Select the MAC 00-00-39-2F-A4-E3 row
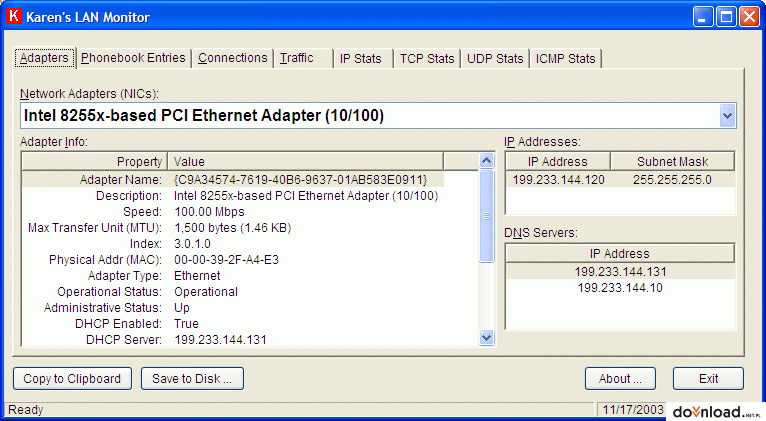 (233, 260)
